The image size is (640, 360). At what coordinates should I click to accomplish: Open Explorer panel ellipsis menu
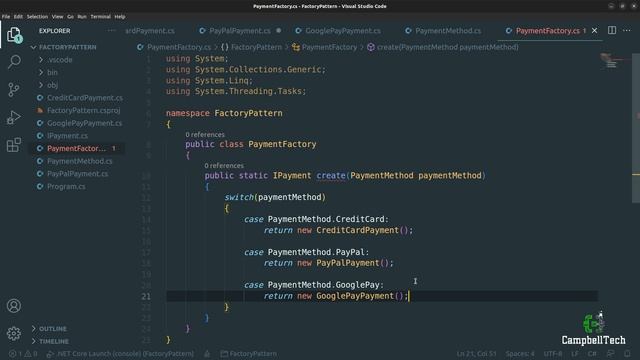click(111, 31)
